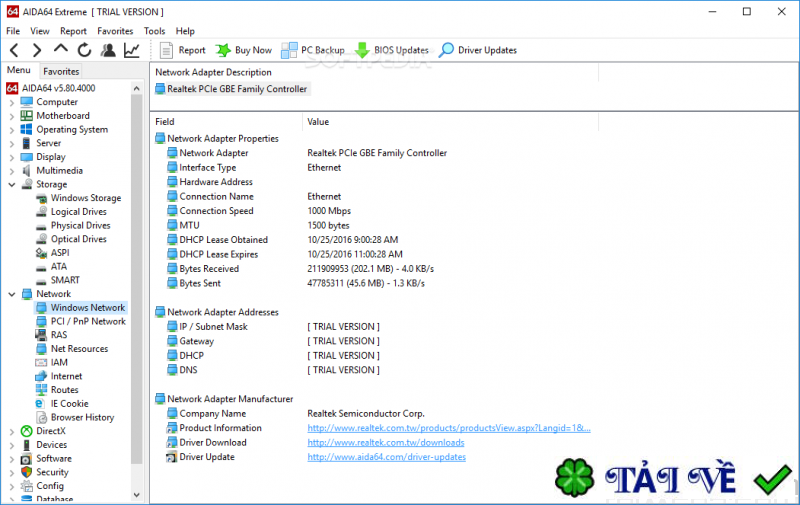Click the up-level arrow toolbar icon
Viewport: 800px width, 505px height.
[61, 49]
